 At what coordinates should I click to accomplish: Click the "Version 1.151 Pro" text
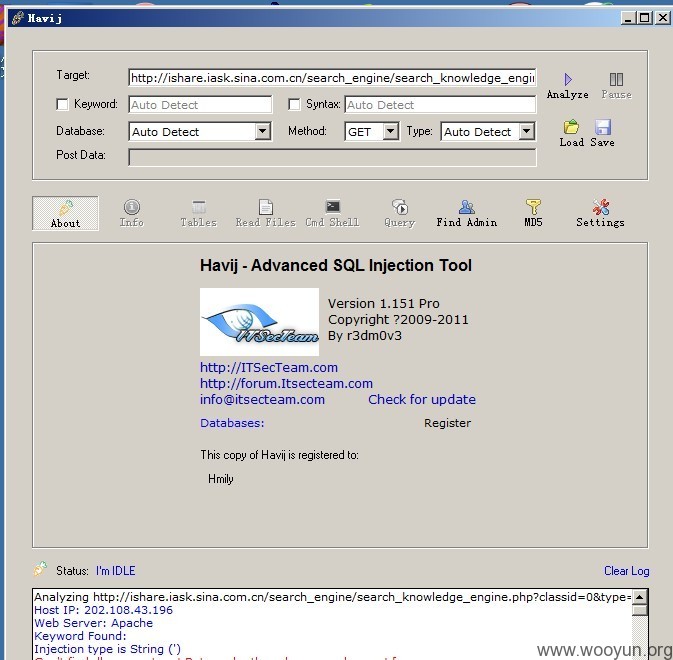pyautogui.click(x=384, y=303)
